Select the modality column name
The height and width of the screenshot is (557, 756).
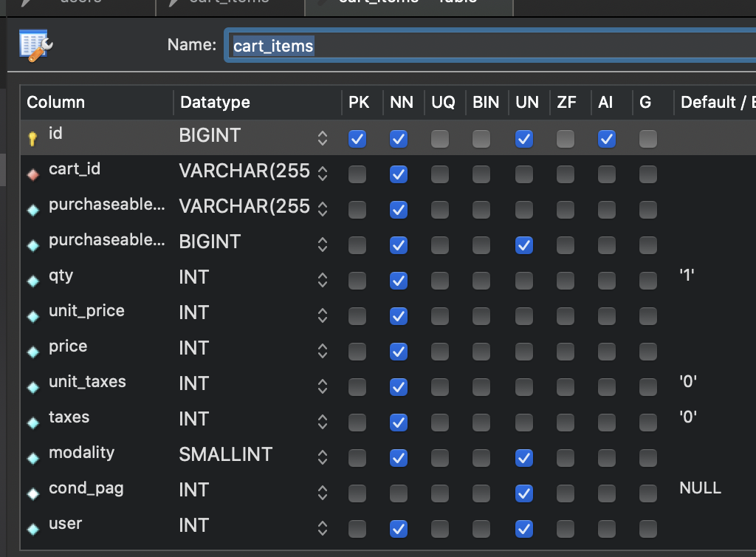click(81, 453)
